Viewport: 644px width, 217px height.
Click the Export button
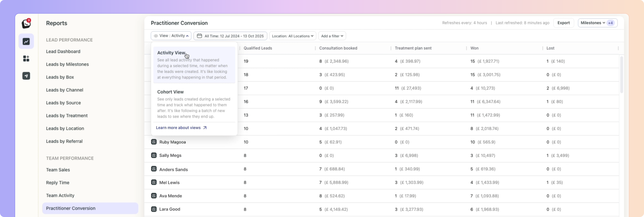click(x=563, y=23)
